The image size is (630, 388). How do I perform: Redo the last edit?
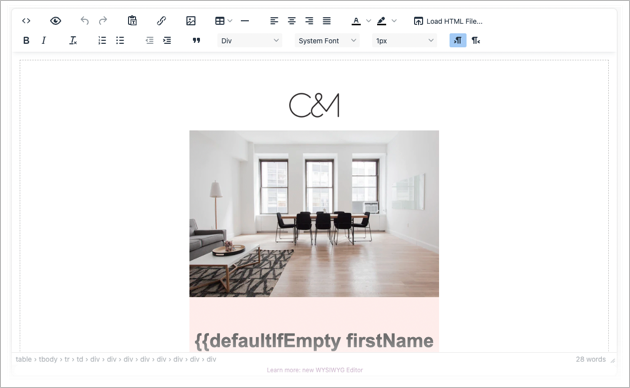103,20
